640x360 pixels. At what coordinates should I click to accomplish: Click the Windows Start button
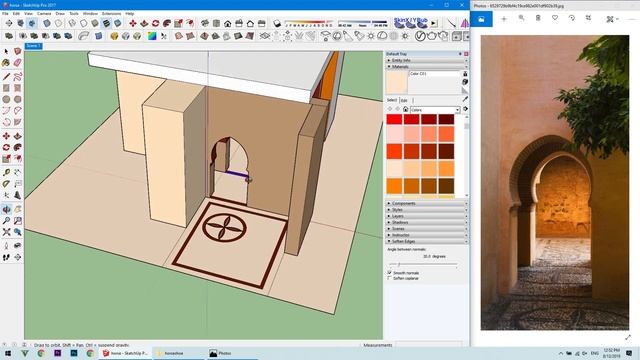pos(8,353)
